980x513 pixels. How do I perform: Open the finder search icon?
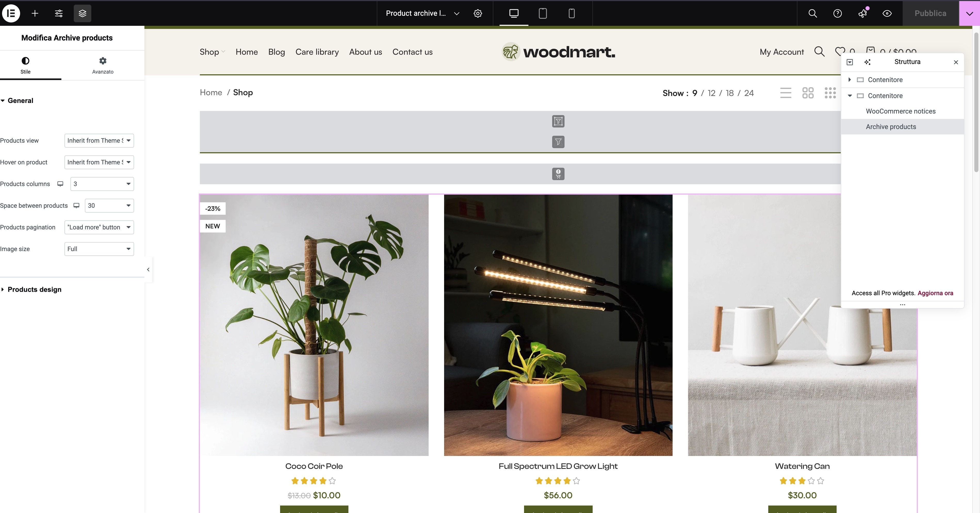click(x=813, y=13)
